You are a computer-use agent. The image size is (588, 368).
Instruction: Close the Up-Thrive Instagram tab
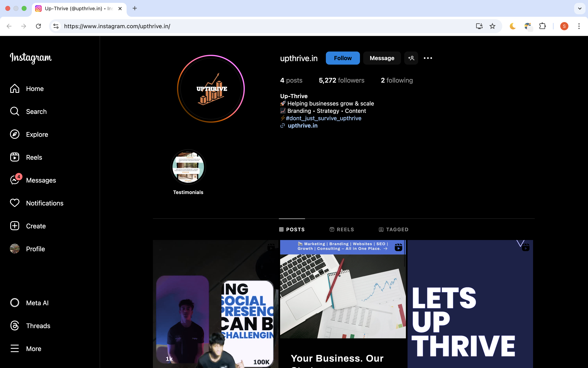pyautogui.click(x=120, y=9)
